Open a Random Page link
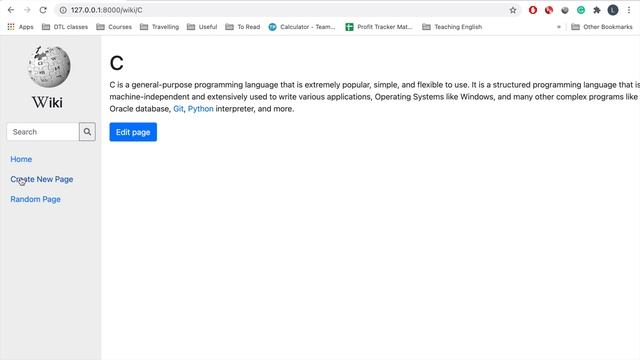640x360 pixels. tap(36, 199)
